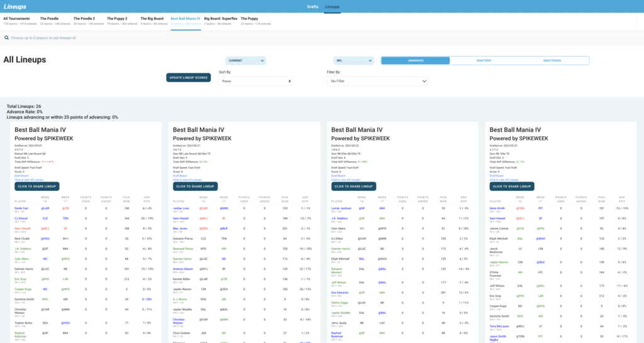Open The Puppy 2 tab
The height and width of the screenshot is (343, 644).
pos(122,21)
